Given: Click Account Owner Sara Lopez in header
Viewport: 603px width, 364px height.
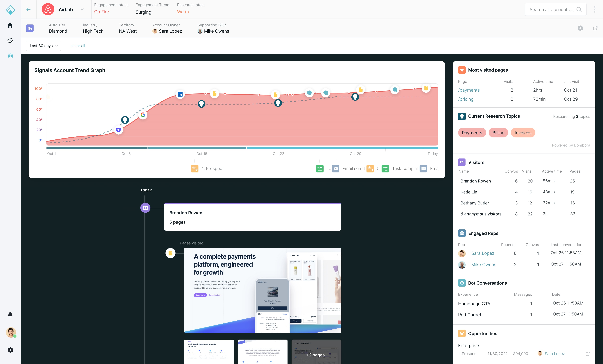Looking at the screenshot, I should (167, 31).
